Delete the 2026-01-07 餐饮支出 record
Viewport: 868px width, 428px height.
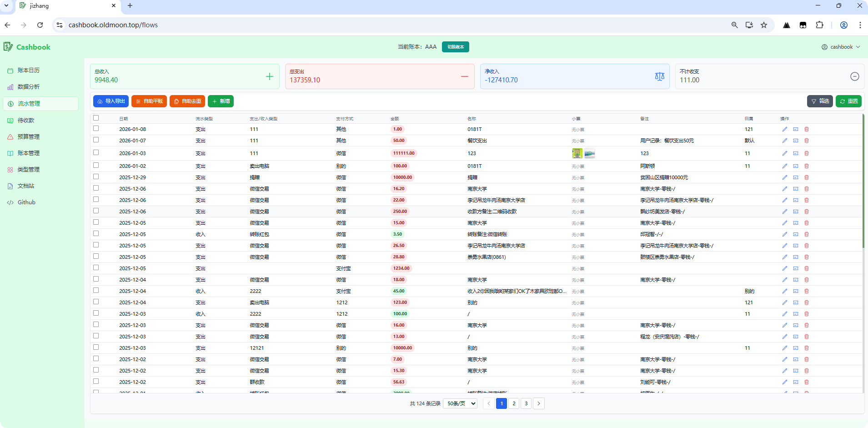(x=807, y=141)
